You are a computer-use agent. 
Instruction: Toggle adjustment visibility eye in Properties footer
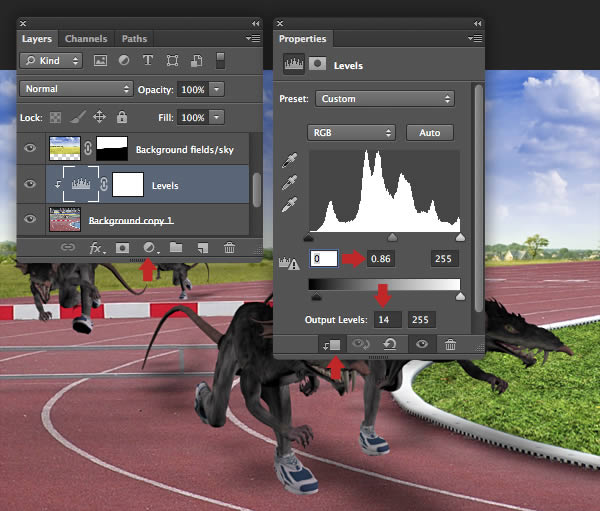point(422,344)
